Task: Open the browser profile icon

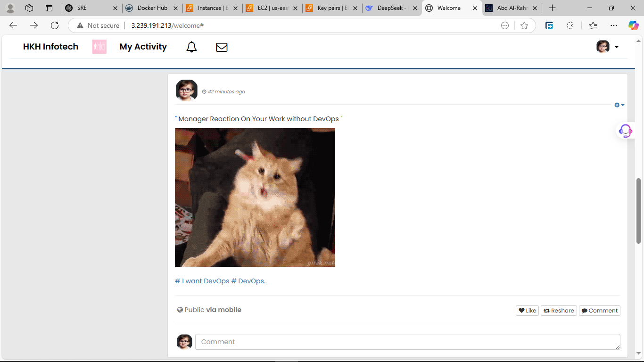Action: point(10,8)
